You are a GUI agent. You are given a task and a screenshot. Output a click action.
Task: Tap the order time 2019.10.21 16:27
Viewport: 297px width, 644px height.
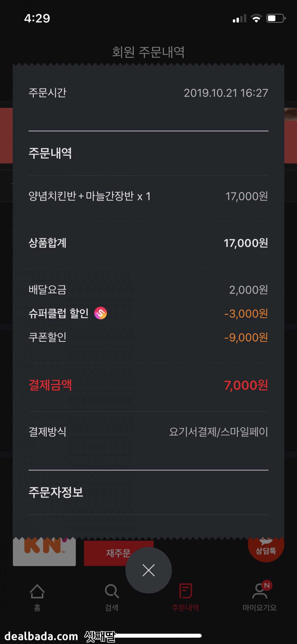226,93
